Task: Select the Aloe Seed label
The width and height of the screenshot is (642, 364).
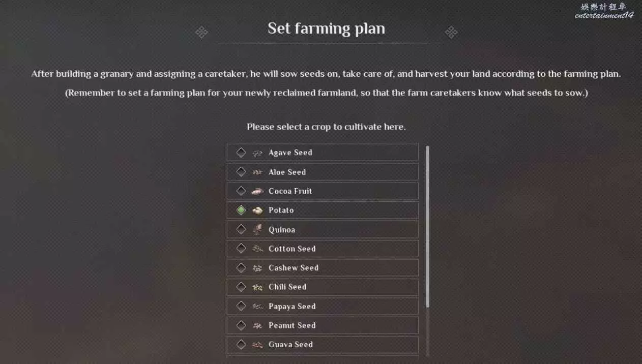Action: (x=287, y=172)
